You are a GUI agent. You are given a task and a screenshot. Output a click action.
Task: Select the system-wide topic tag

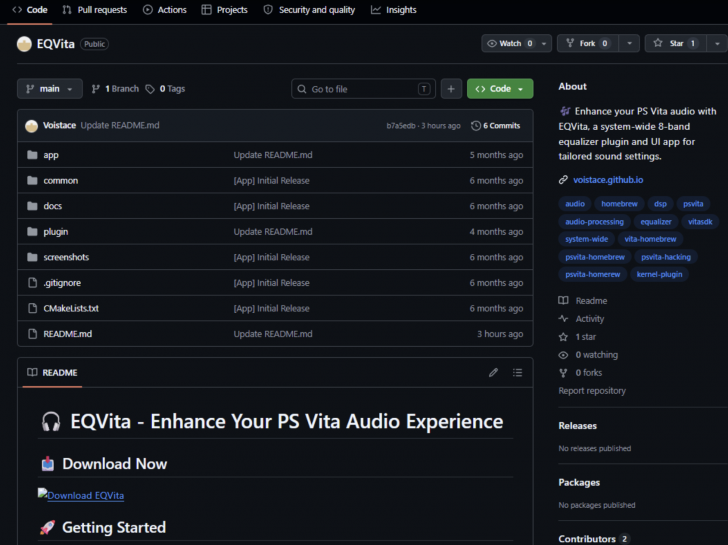click(586, 239)
